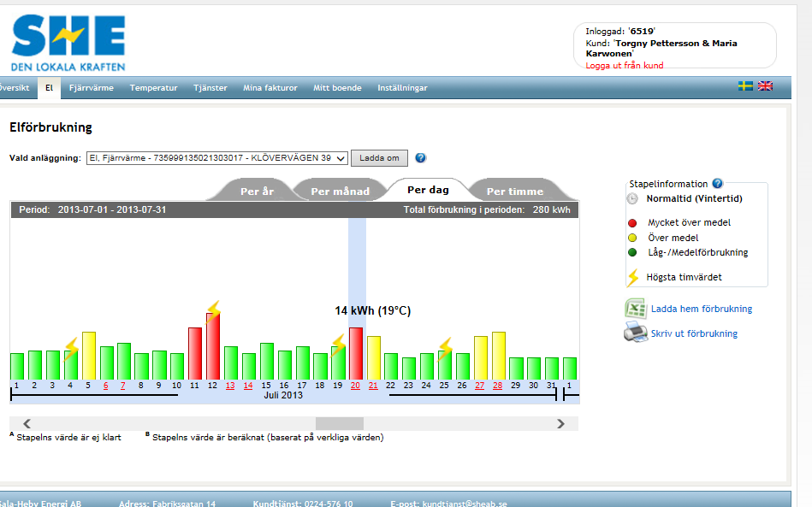Screen dimensions: 812x507
Task: Click the horizontal scrollbar thumb
Action: point(340,424)
